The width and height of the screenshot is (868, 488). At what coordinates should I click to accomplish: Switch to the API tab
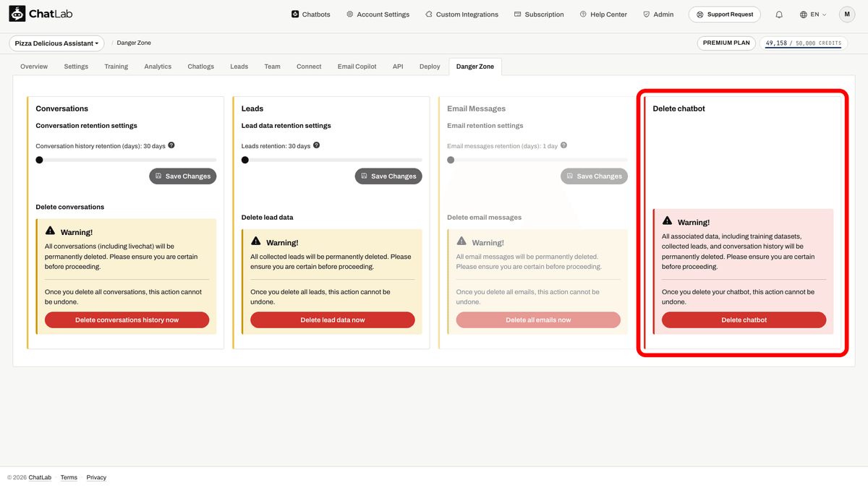(x=398, y=67)
